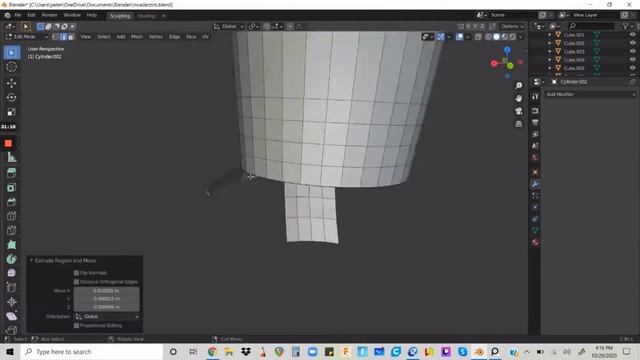Click the outliner search field
The width and height of the screenshot is (640, 360).
click(x=592, y=26)
